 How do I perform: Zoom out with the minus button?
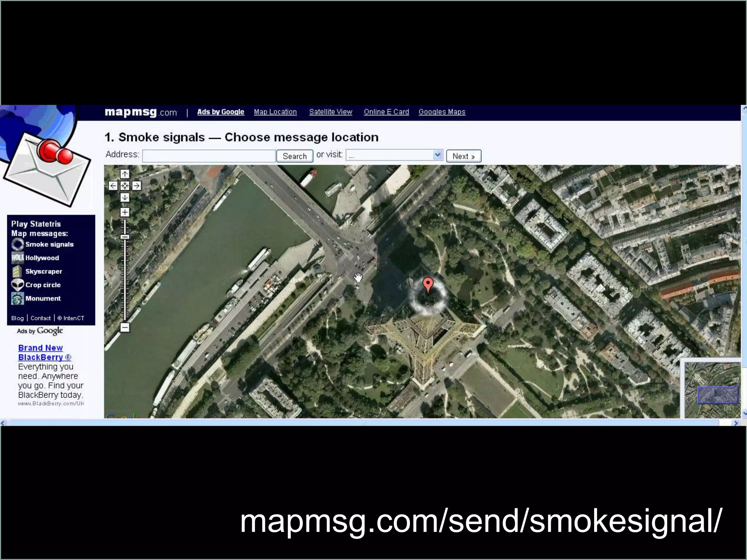pyautogui.click(x=125, y=327)
